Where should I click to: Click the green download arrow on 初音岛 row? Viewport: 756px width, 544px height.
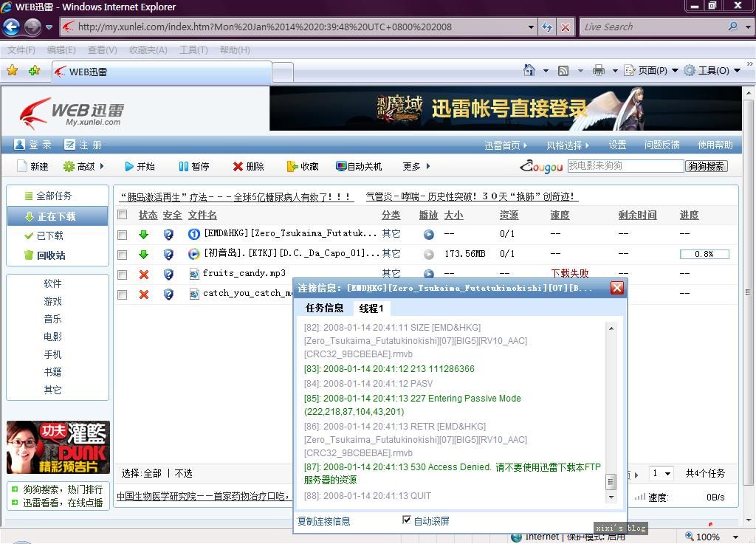(x=143, y=255)
